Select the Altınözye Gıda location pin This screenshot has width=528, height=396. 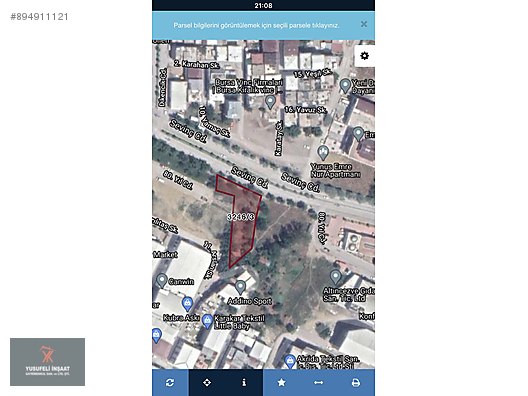[335, 277]
